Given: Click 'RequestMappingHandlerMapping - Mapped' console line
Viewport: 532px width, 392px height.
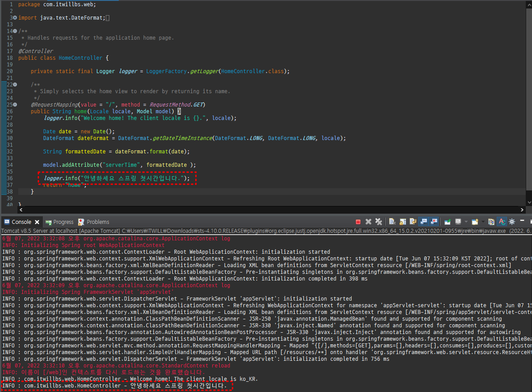Looking at the screenshot, I should tap(267, 346).
